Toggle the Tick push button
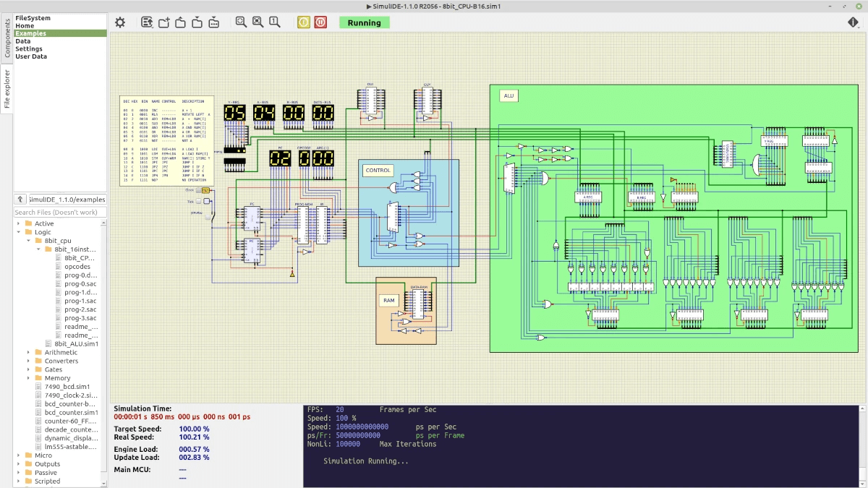This screenshot has height=488, width=868. 199,202
